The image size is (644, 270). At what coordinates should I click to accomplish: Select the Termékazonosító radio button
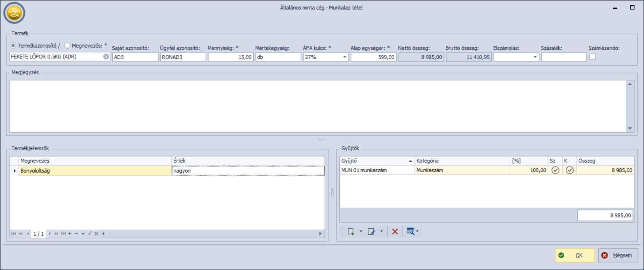pyautogui.click(x=13, y=46)
